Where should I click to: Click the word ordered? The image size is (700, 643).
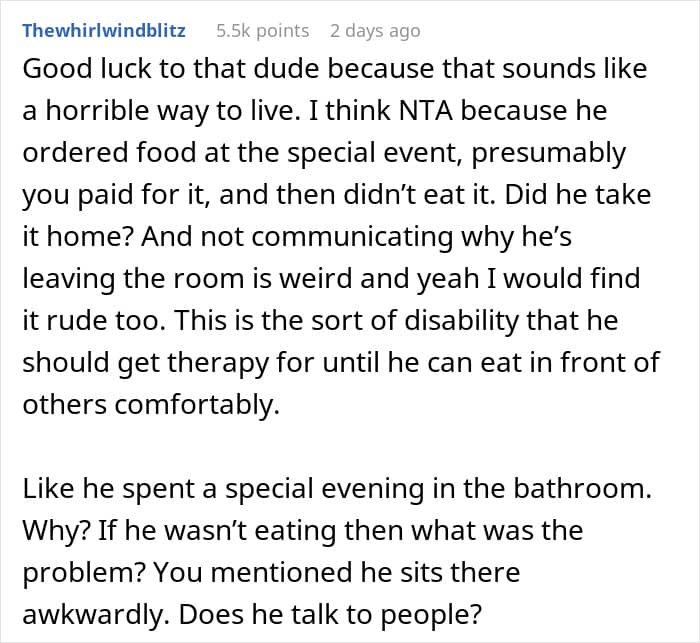pyautogui.click(x=71, y=153)
